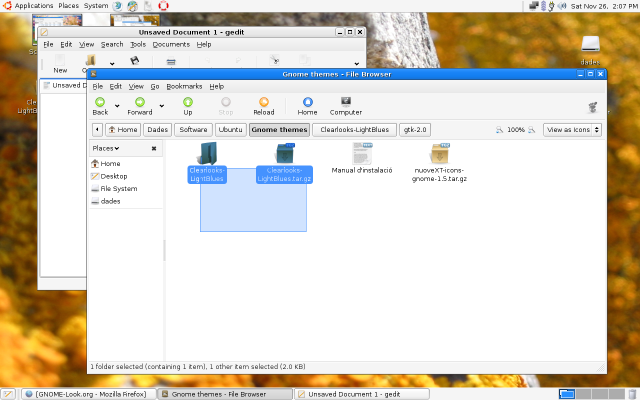Open the View as Icons combo box
The image size is (640, 400).
point(572,130)
